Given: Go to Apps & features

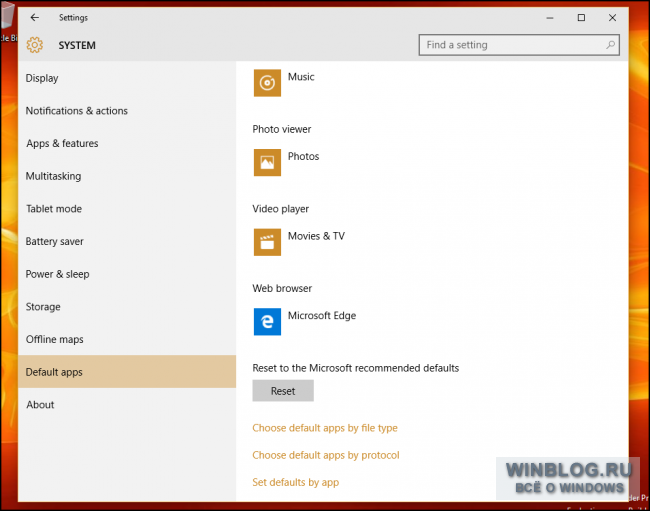Looking at the screenshot, I should click(x=127, y=143).
